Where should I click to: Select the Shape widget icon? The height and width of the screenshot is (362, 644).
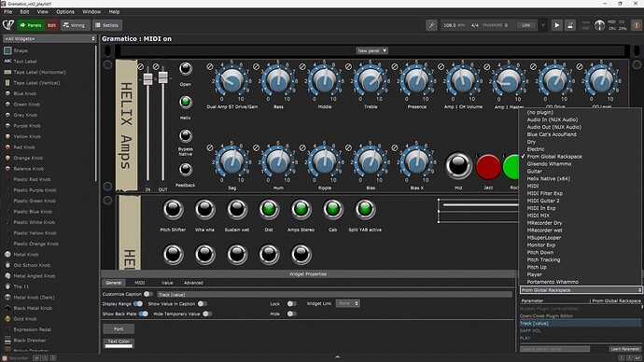point(7,50)
